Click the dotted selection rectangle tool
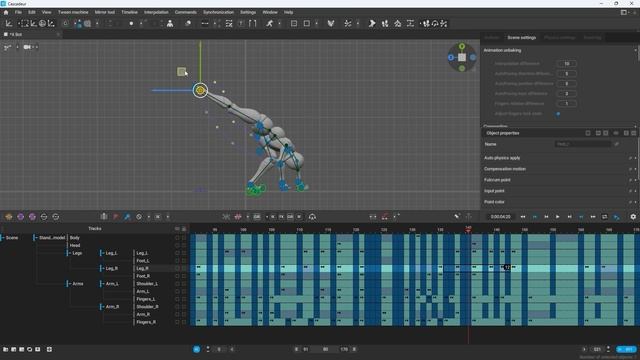Viewport: 640px width, 360px height. pyautogui.click(x=25, y=24)
